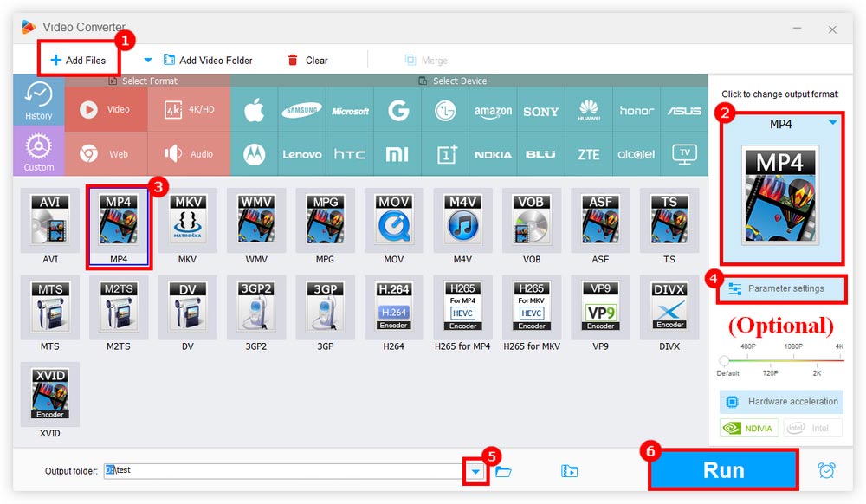Switch to the Web format tab
Image resolution: width=866 pixels, height=504 pixels.
coord(106,154)
